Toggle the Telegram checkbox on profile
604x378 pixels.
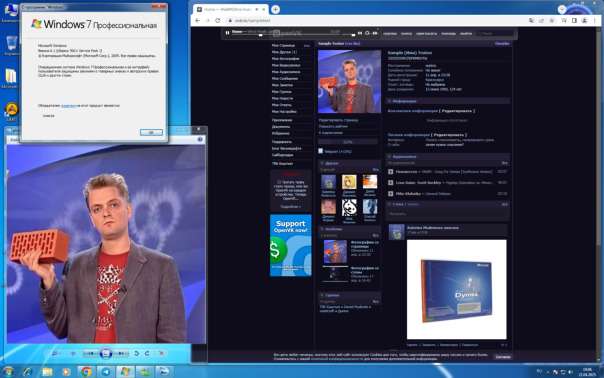point(320,151)
